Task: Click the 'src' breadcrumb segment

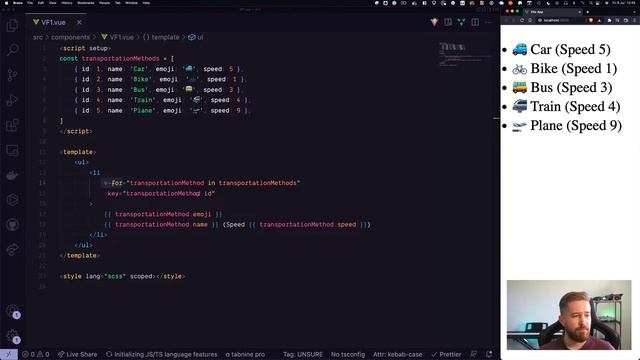Action: [x=38, y=37]
